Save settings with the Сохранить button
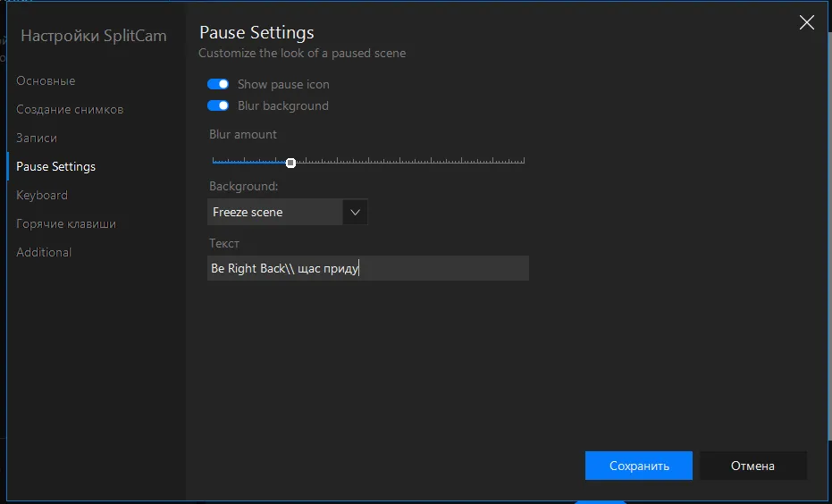The width and height of the screenshot is (832, 504). click(x=639, y=466)
